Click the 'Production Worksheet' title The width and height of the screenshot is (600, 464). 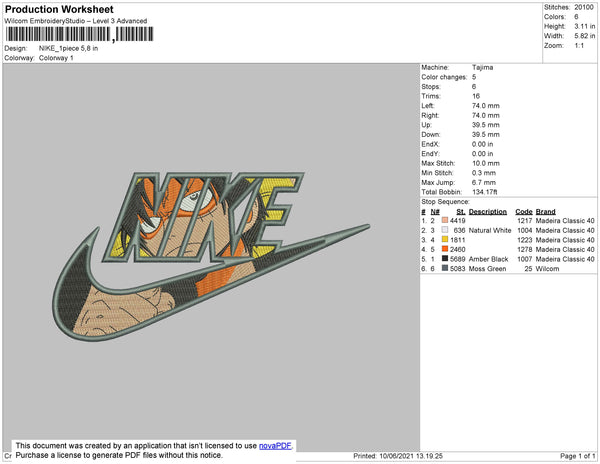tap(59, 10)
